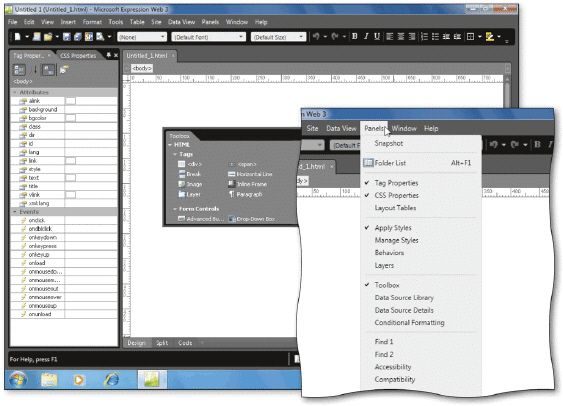This screenshot has height=406, width=563.
Task: Click the alphabetical sort icon in Tag Properties
Action: 33,70
